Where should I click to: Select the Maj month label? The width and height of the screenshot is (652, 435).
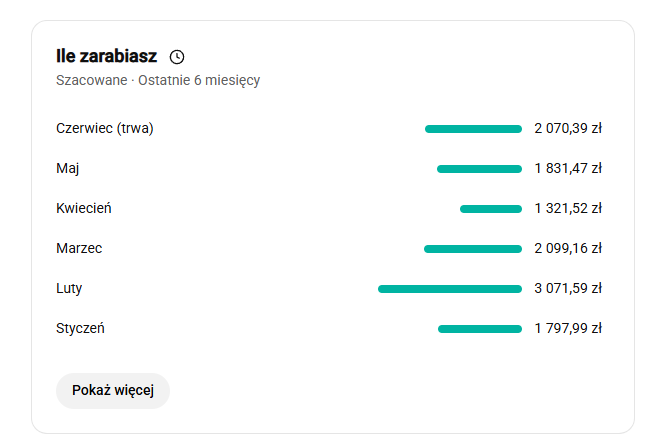click(x=67, y=168)
